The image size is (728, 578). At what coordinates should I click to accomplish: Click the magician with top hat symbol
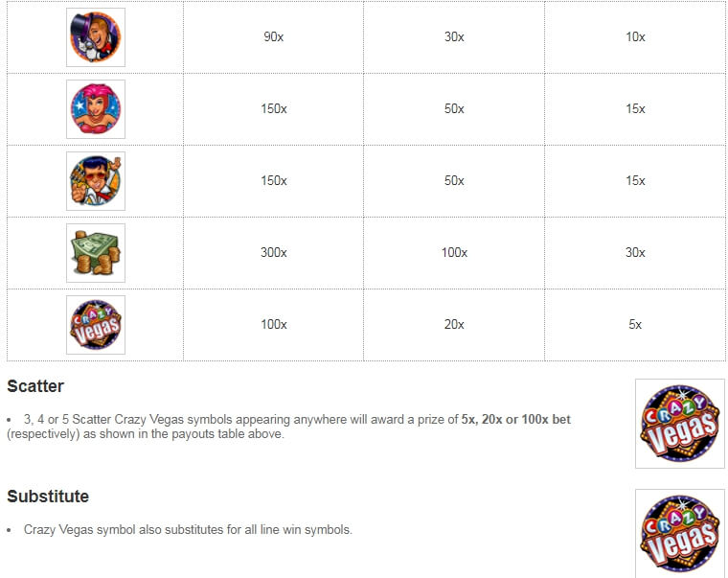95,37
